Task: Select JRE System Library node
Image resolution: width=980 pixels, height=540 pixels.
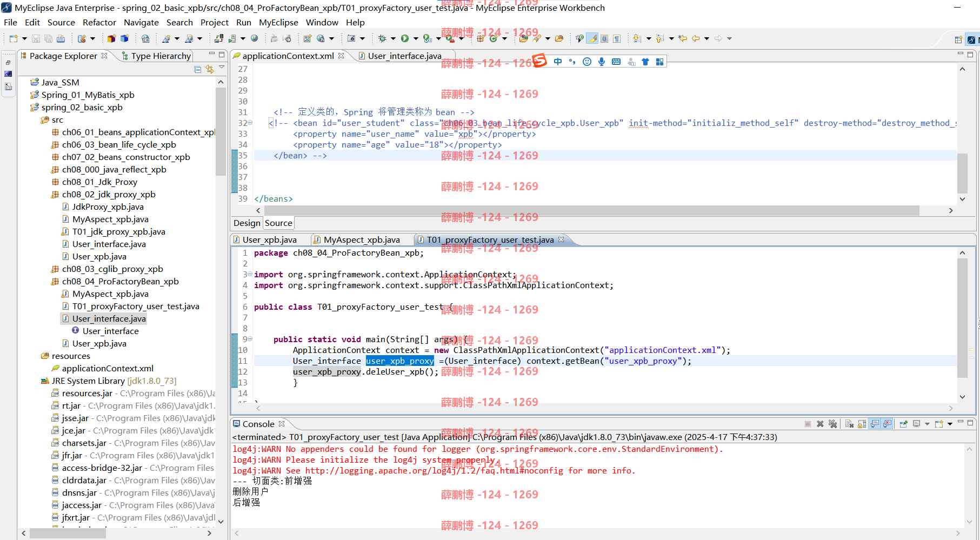Action: coord(109,381)
